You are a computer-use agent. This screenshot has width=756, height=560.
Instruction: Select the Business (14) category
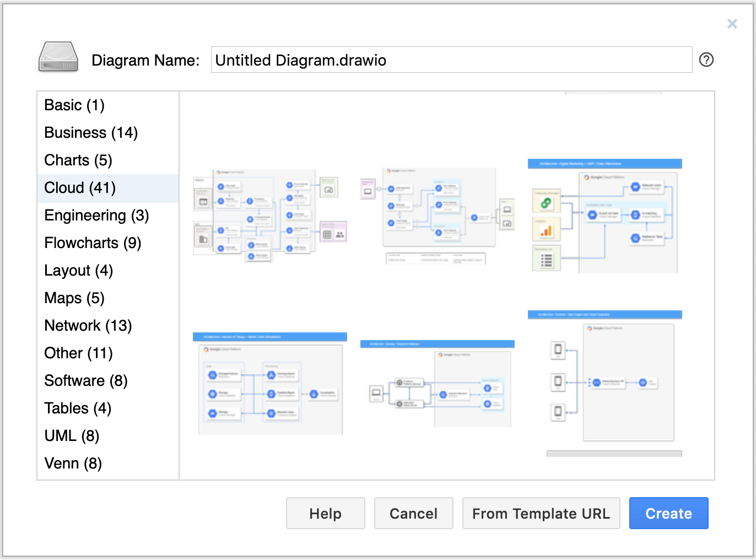tap(108, 133)
